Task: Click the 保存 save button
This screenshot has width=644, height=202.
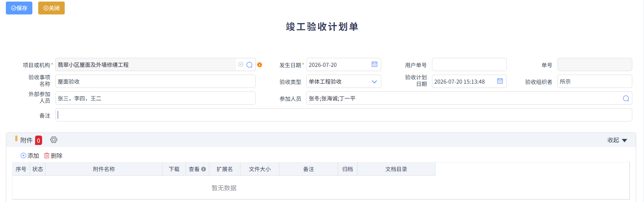Action: [x=19, y=8]
